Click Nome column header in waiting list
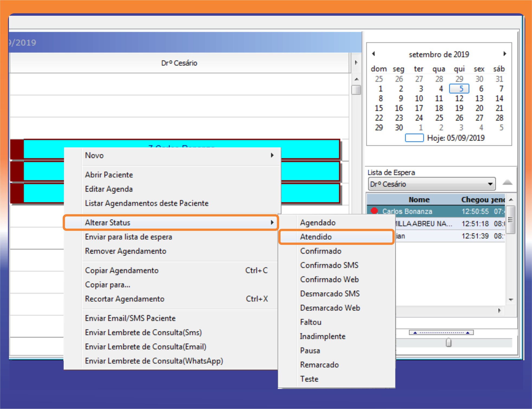The width and height of the screenshot is (532, 409). (419, 200)
